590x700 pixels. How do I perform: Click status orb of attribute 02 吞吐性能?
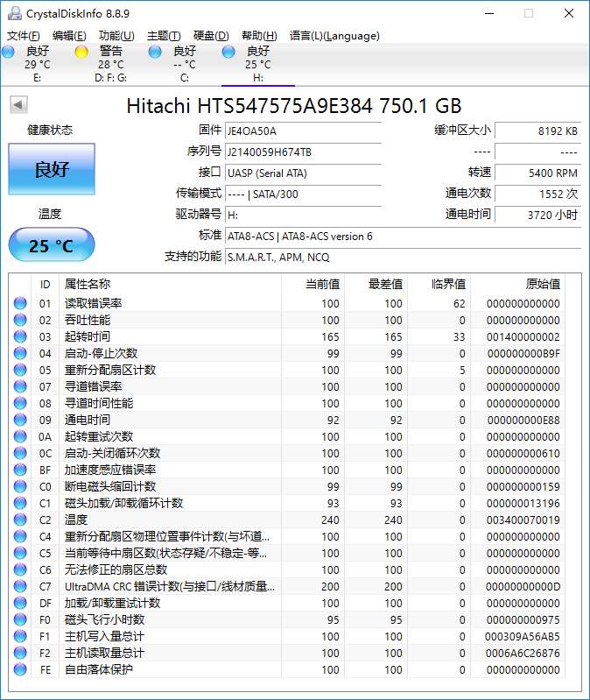tap(20, 320)
